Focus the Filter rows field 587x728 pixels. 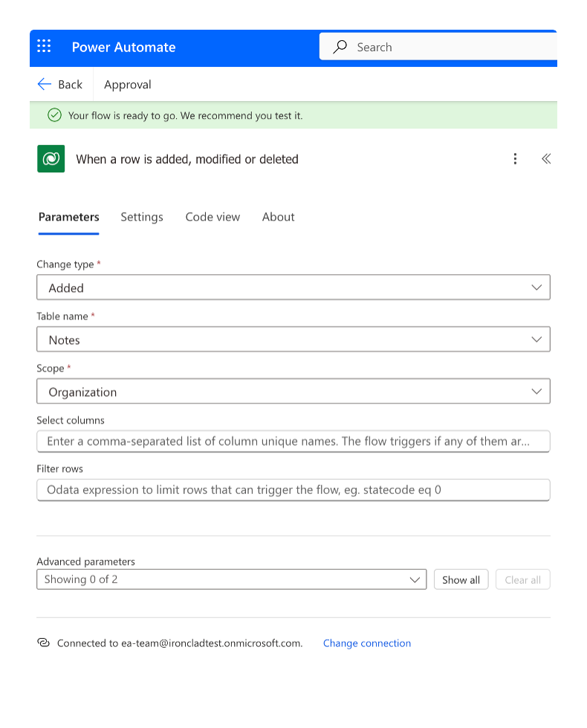293,490
